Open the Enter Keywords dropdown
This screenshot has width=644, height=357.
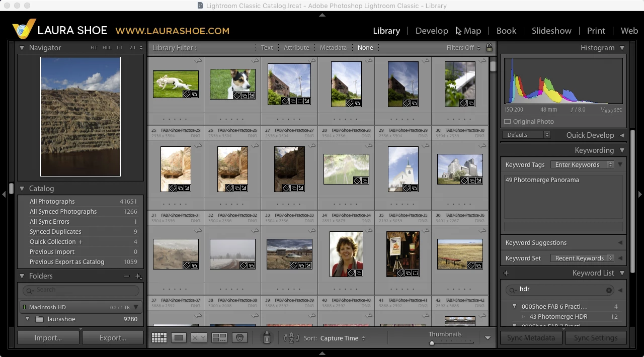coord(582,165)
